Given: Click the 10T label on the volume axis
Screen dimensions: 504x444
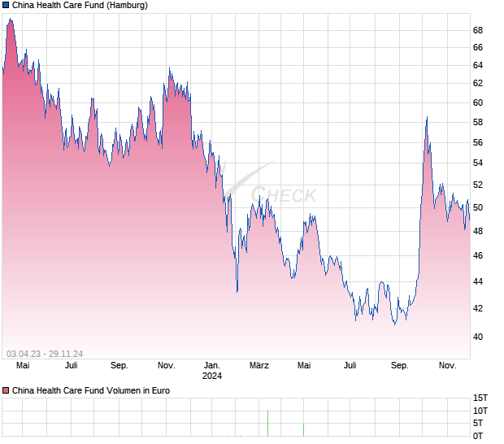Looking at the screenshot, I should pyautogui.click(x=480, y=411).
